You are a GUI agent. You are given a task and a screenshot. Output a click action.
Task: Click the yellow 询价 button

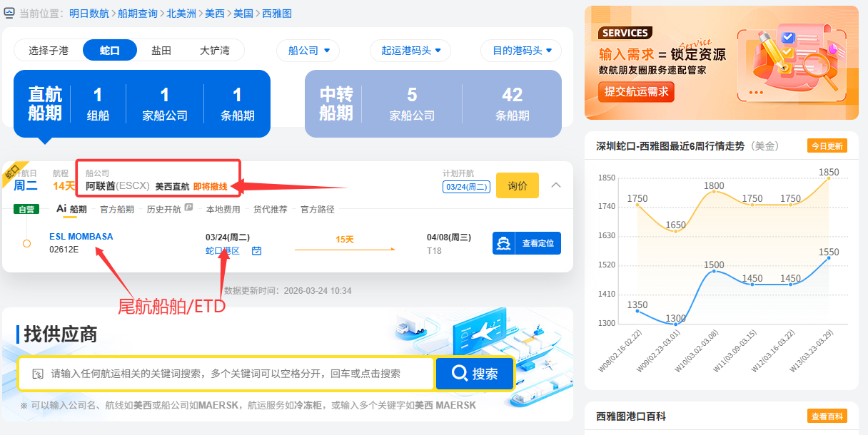pyautogui.click(x=517, y=185)
